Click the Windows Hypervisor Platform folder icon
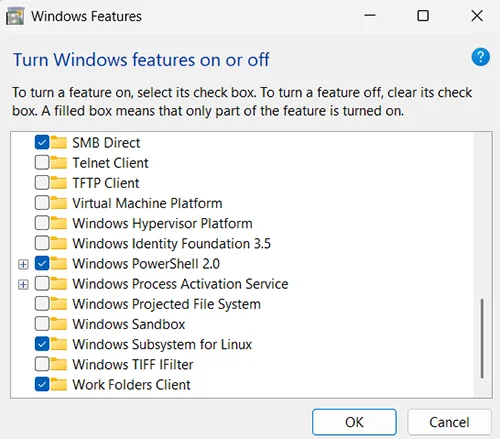The width and height of the screenshot is (500, 439). click(59, 223)
